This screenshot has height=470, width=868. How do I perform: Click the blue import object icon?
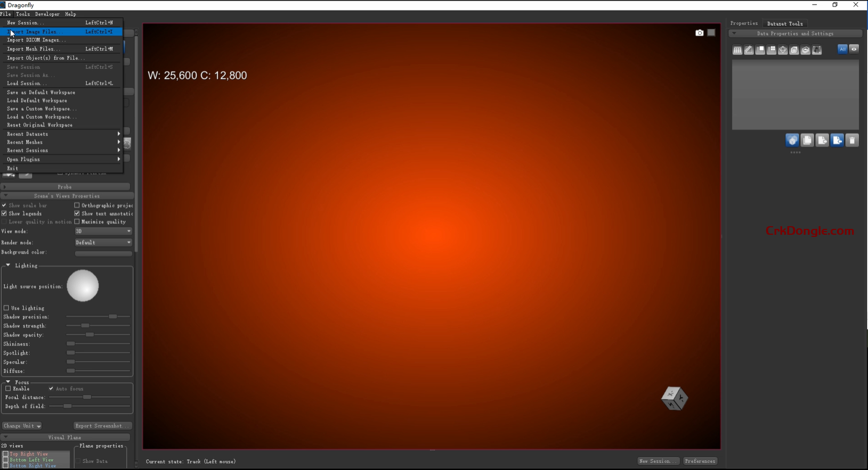pyautogui.click(x=837, y=141)
